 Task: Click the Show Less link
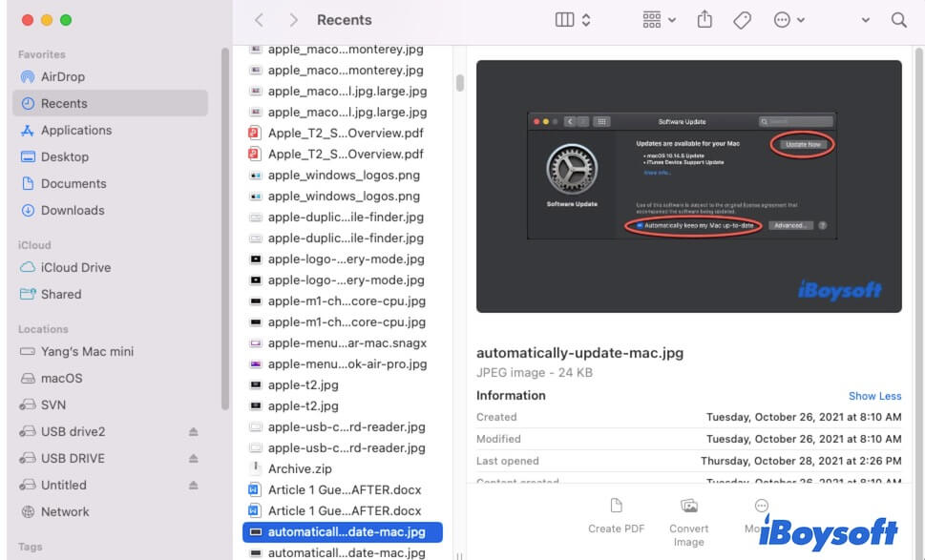(874, 396)
